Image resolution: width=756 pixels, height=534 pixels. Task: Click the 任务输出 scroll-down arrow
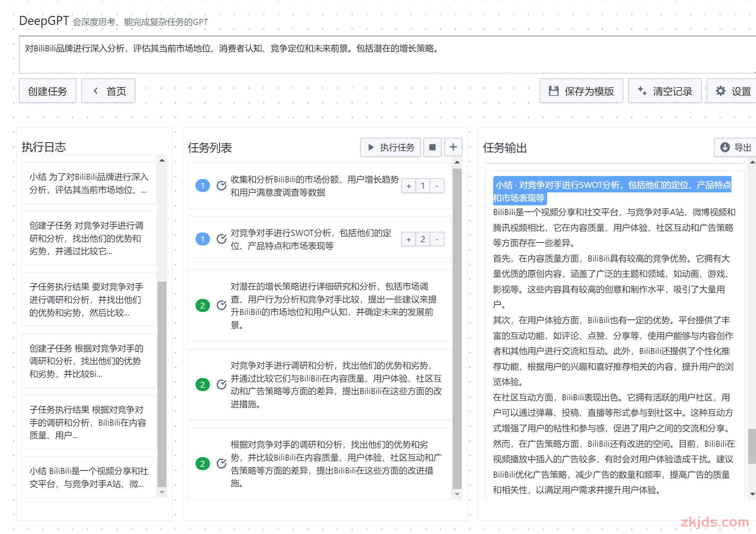(752, 494)
